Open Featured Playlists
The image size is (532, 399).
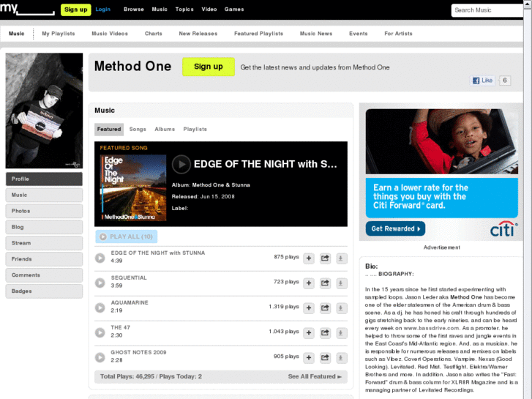258,34
